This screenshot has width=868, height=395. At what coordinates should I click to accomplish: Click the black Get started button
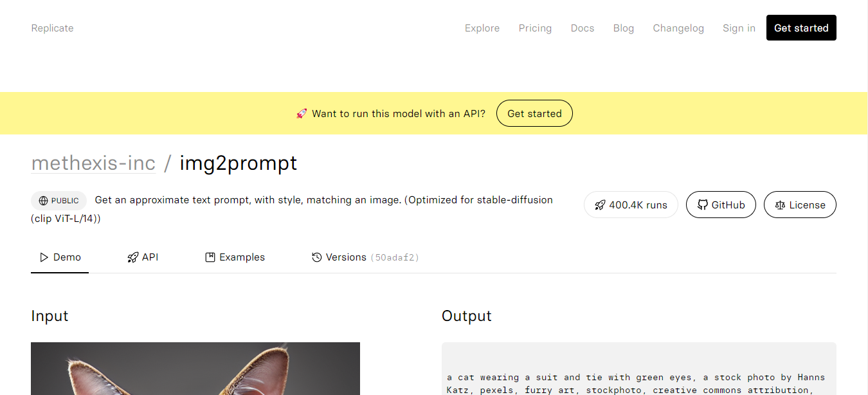801,28
